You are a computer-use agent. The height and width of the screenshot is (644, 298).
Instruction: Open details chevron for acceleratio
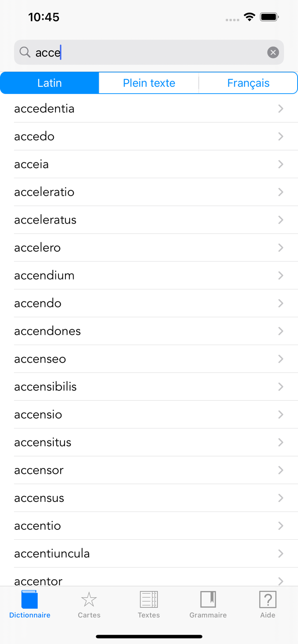281,192
